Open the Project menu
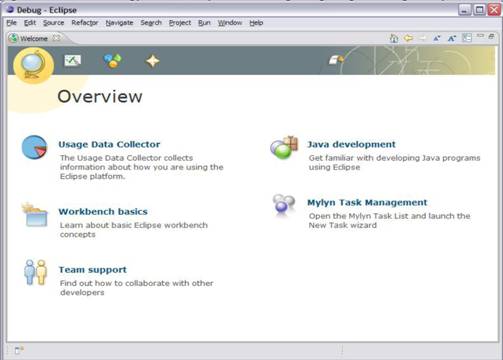503x360 pixels. [180, 23]
